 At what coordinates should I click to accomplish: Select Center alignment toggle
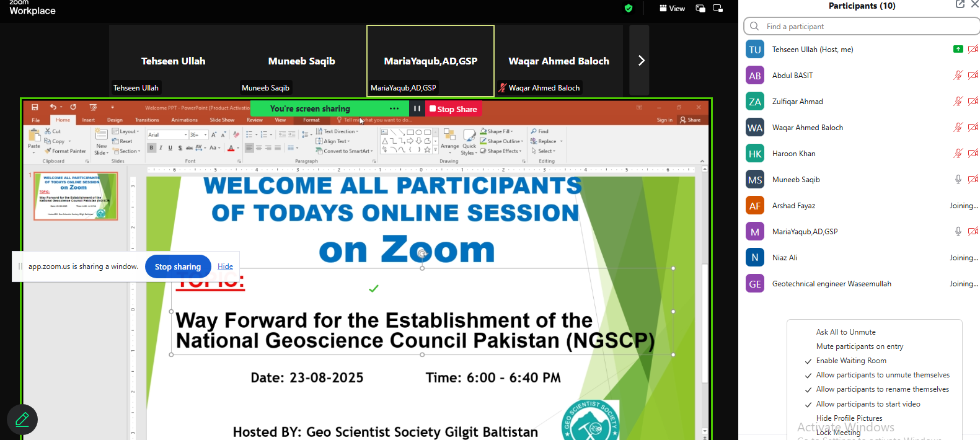pos(259,148)
